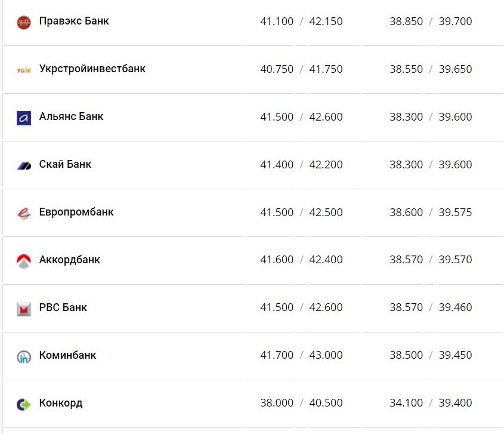The height and width of the screenshot is (434, 504).
Task: Click the Аккордбанк logo icon
Action: pos(24,261)
